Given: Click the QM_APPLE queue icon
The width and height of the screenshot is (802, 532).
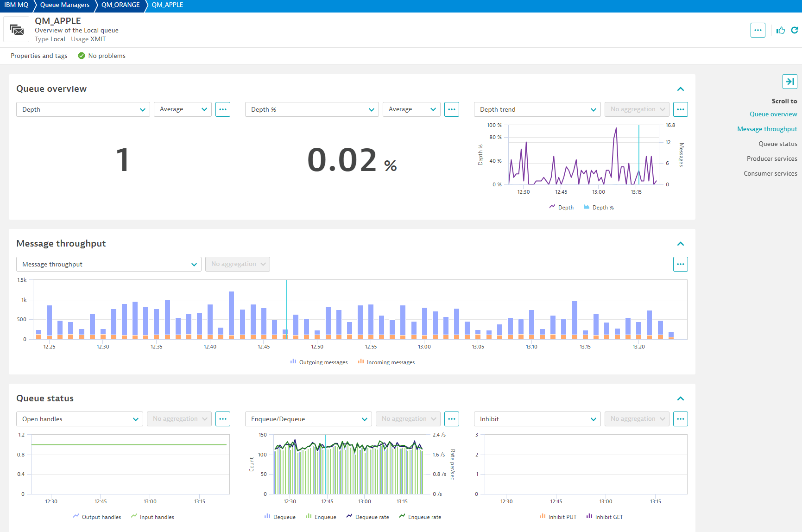Looking at the screenshot, I should [17, 30].
